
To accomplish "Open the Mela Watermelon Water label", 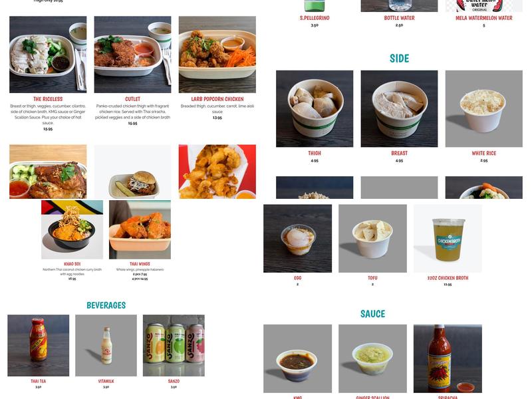I will 484,18.
